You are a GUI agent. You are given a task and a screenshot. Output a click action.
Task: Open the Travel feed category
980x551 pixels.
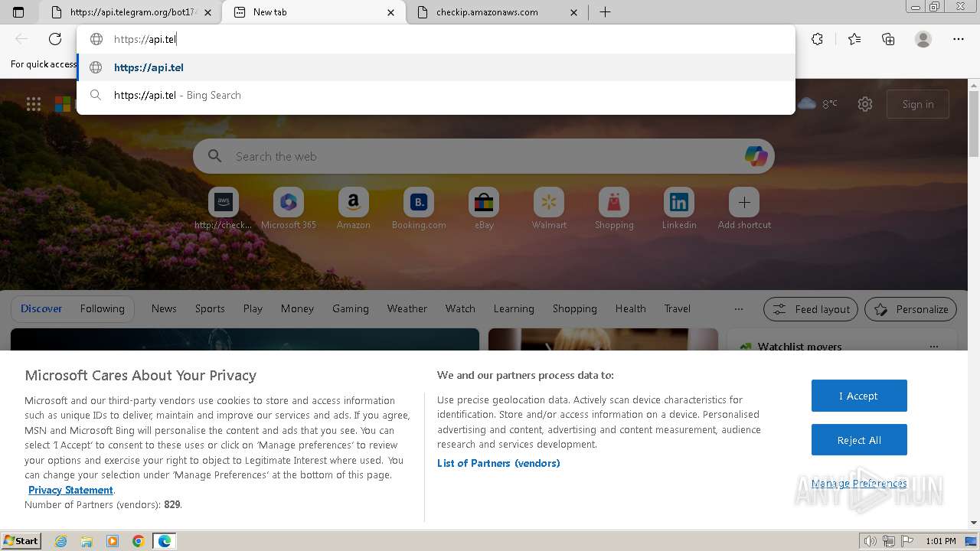(678, 308)
